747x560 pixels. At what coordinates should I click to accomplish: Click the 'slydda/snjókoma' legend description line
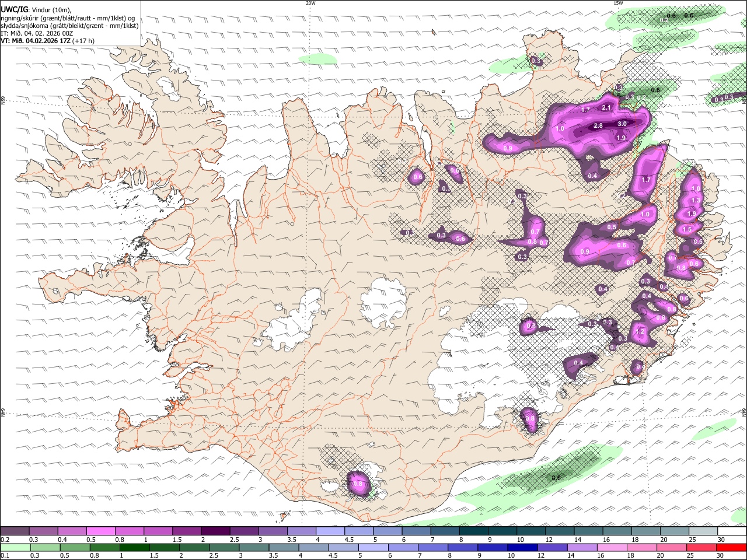(x=70, y=26)
